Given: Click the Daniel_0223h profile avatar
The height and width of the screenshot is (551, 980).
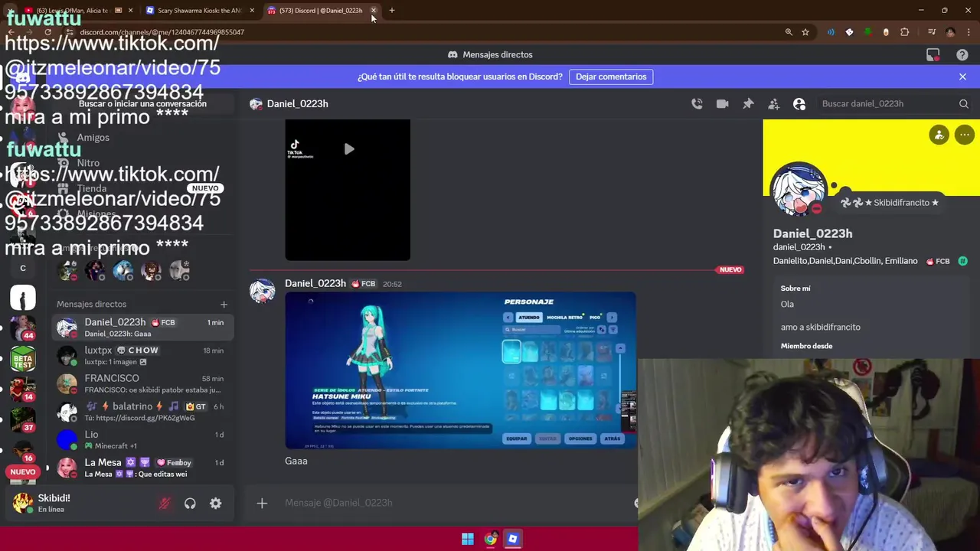Looking at the screenshot, I should click(x=799, y=189).
